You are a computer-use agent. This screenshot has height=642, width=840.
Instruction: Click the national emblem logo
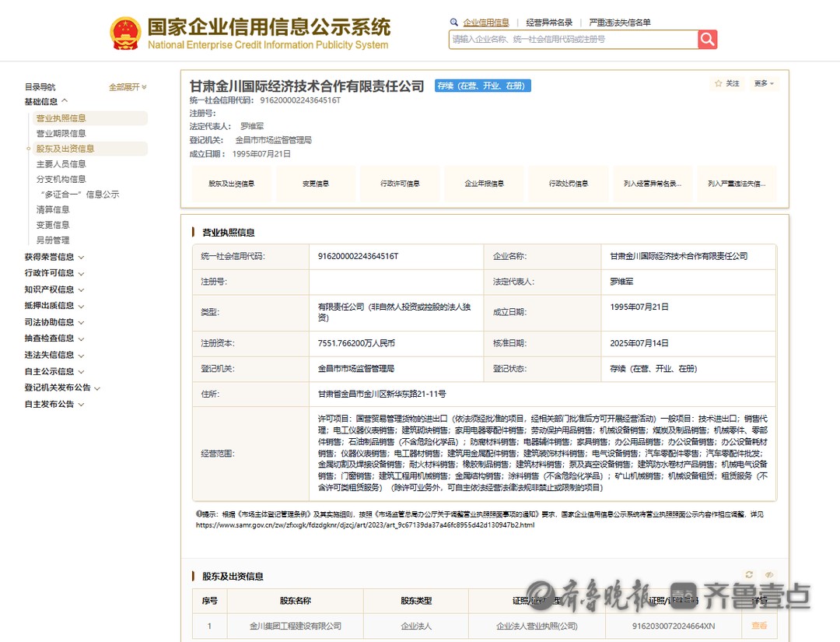(x=125, y=33)
